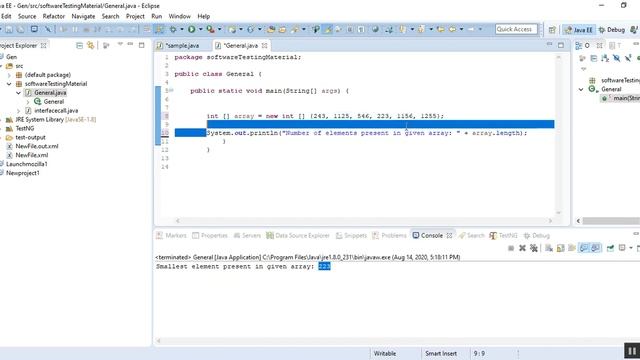The image size is (640, 360).
Task: Click Terminate stop icon in Console
Action: 511,248
